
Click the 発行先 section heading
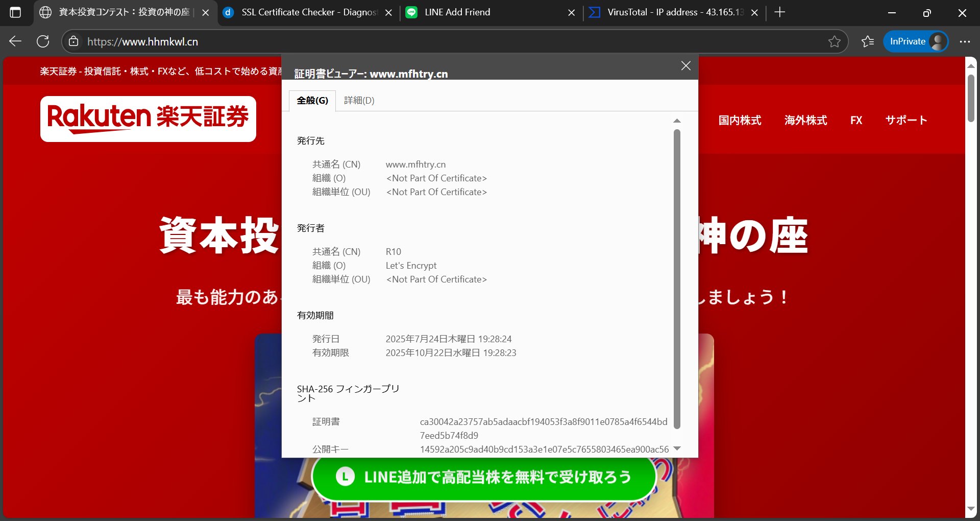click(x=310, y=141)
